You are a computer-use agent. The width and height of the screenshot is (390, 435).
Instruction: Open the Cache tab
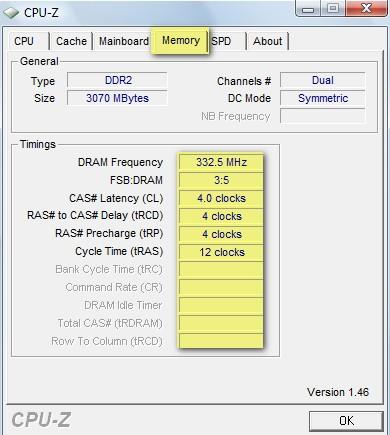tap(71, 41)
